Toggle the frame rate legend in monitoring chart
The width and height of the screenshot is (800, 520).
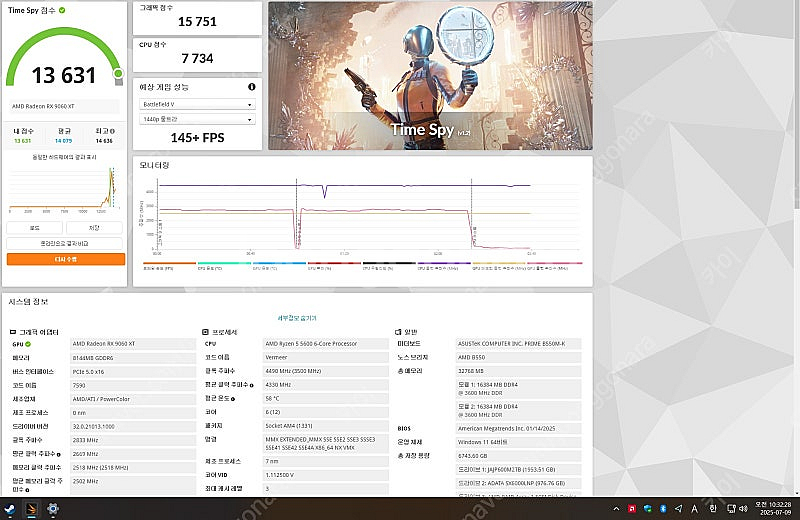click(x=158, y=268)
